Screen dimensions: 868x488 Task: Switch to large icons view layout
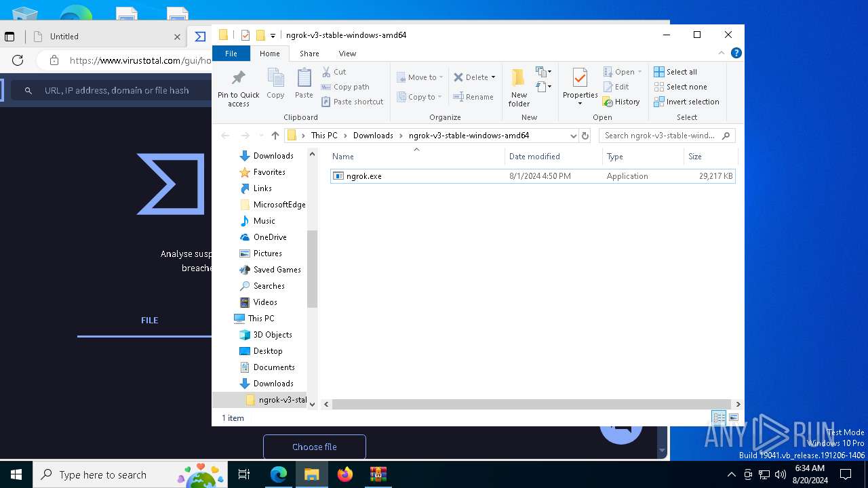tap(733, 418)
